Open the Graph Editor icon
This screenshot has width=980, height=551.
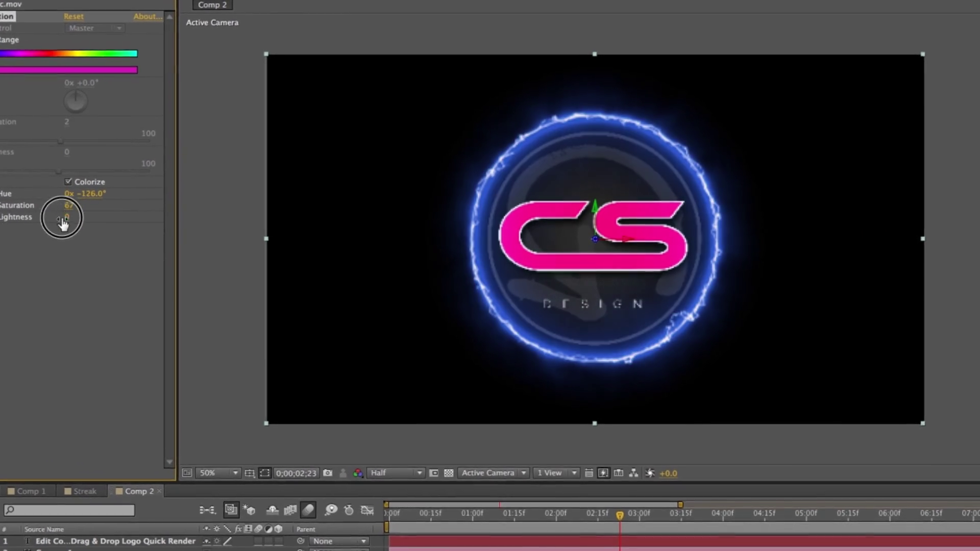point(367,510)
